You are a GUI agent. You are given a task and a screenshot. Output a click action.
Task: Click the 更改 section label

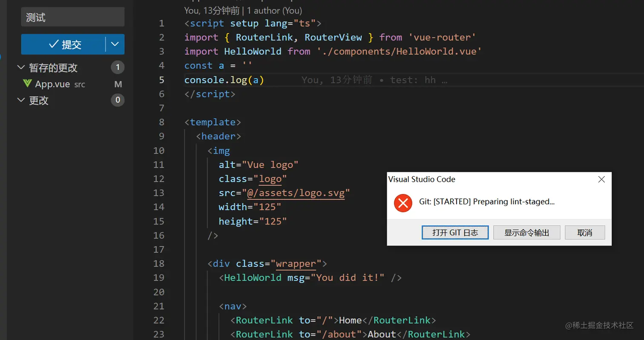[x=39, y=100]
